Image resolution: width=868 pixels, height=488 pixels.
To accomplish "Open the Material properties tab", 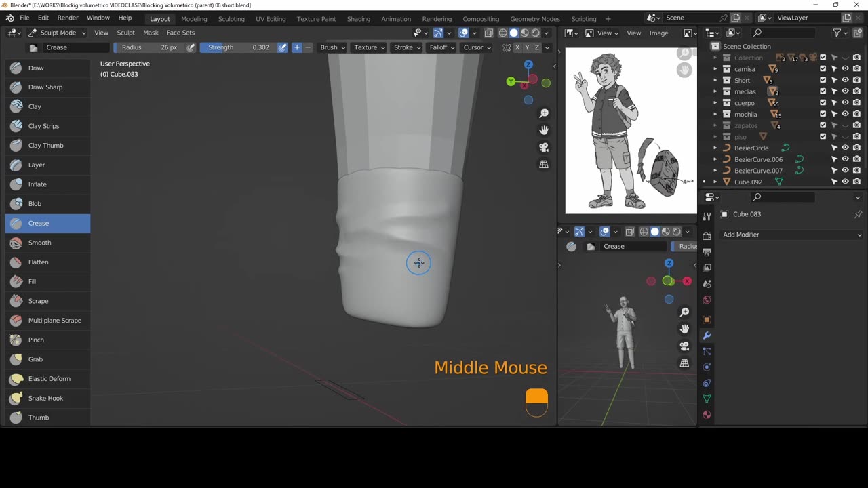I will pyautogui.click(x=707, y=414).
